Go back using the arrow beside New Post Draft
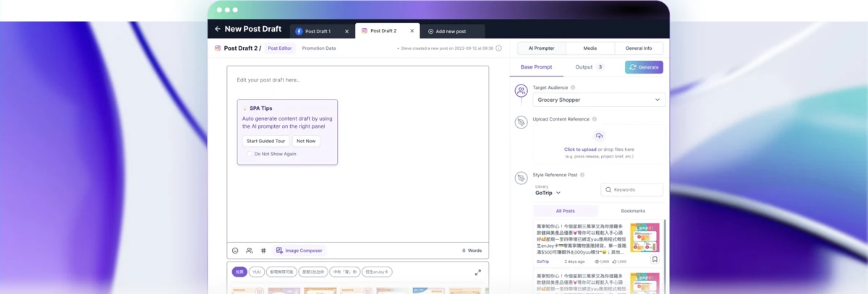868x294 pixels. click(x=217, y=29)
